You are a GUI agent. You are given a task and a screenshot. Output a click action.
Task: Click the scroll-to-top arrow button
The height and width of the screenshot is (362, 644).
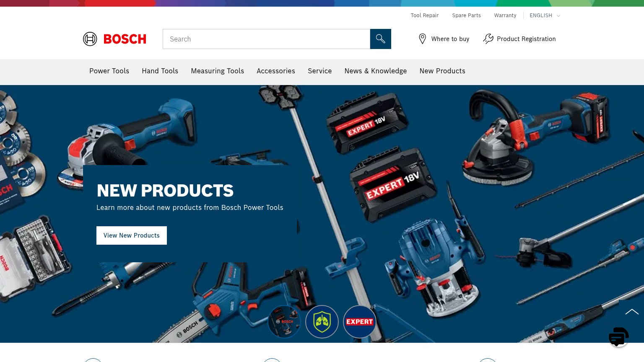point(631,312)
